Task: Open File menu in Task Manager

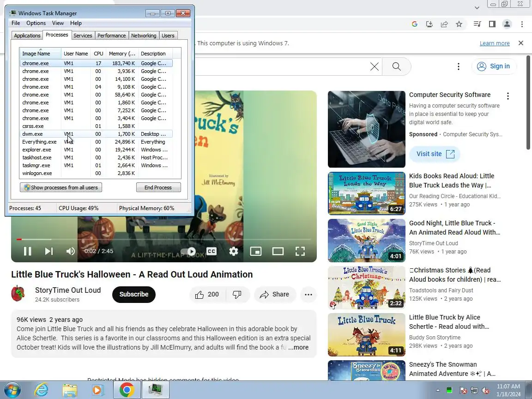Action: pos(16,23)
